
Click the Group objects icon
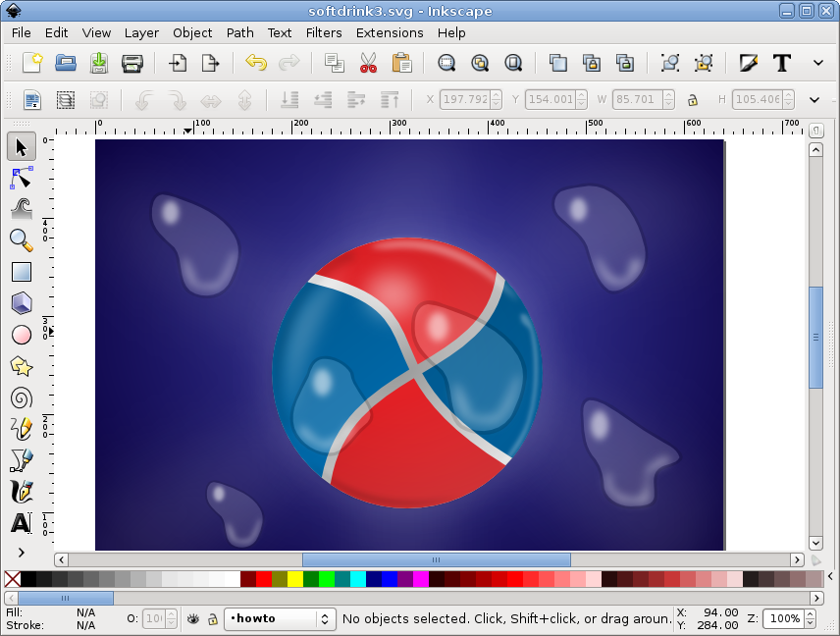[670, 63]
